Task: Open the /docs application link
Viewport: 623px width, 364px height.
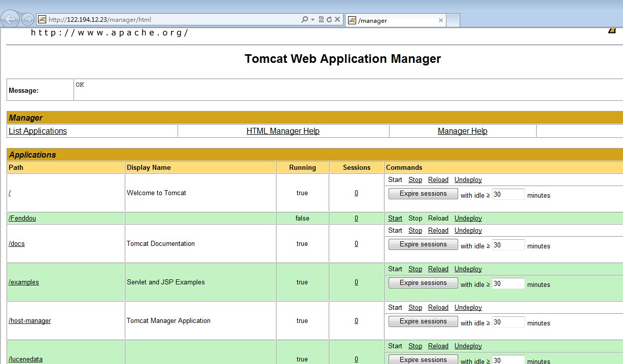Action: coord(17,243)
